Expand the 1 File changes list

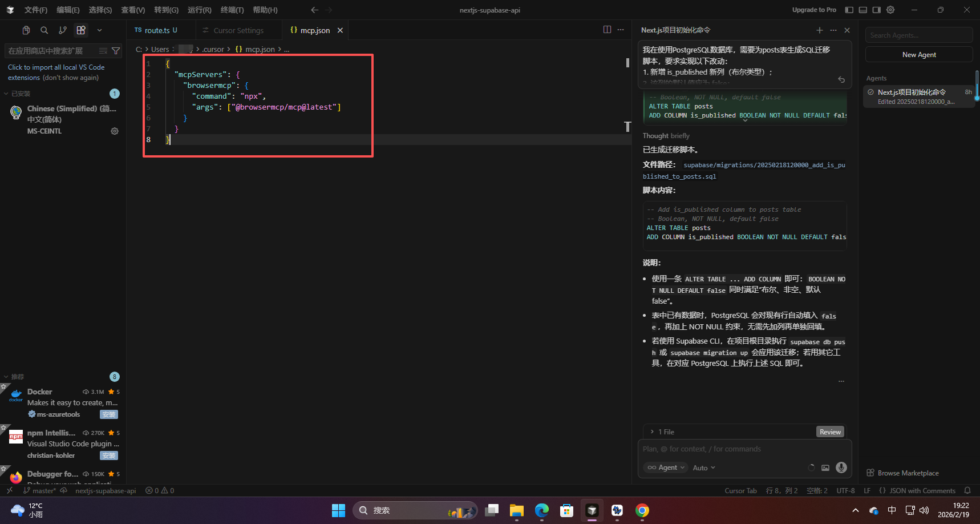pyautogui.click(x=662, y=432)
